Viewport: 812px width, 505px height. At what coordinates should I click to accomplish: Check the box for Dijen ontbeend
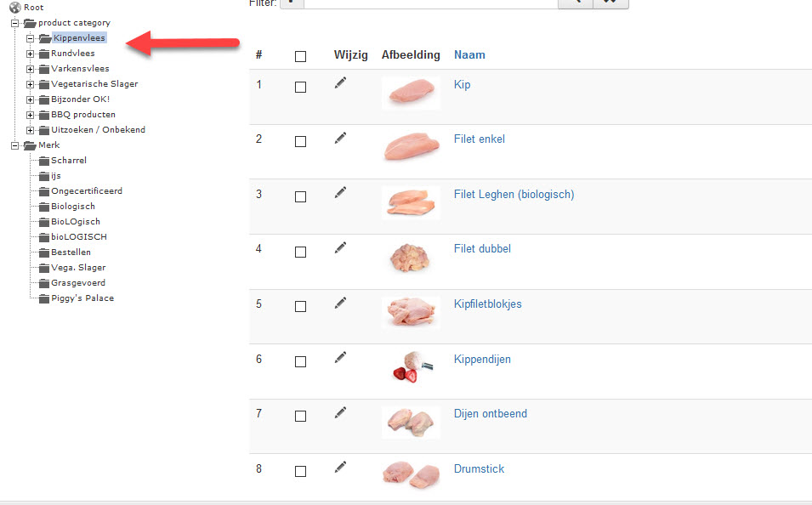pos(300,416)
